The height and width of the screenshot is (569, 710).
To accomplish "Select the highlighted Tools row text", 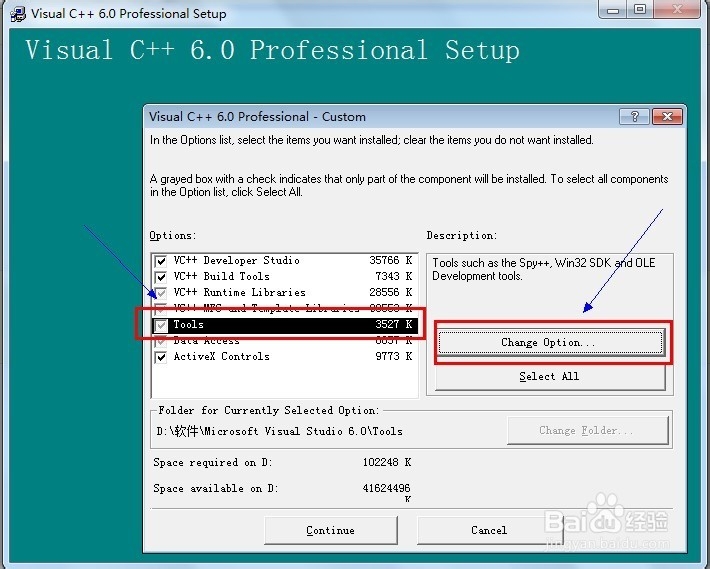I will coord(188,325).
